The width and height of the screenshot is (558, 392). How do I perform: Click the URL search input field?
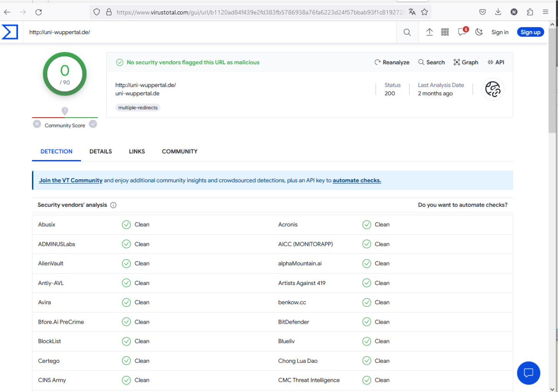click(x=207, y=32)
